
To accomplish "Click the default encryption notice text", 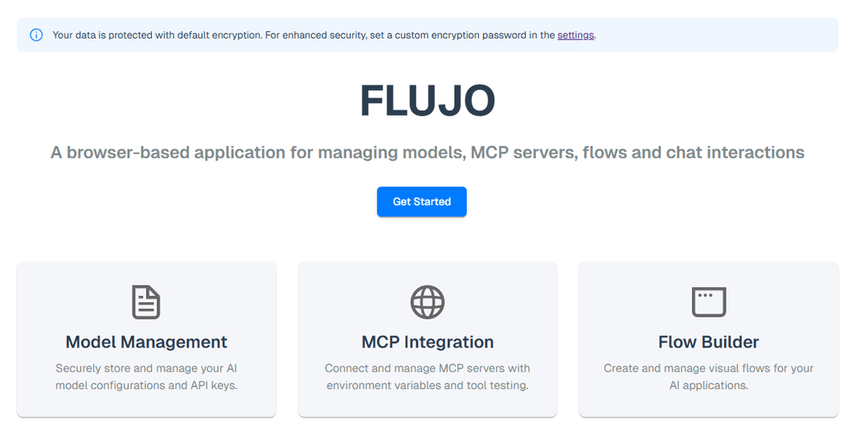I will 324,35.
